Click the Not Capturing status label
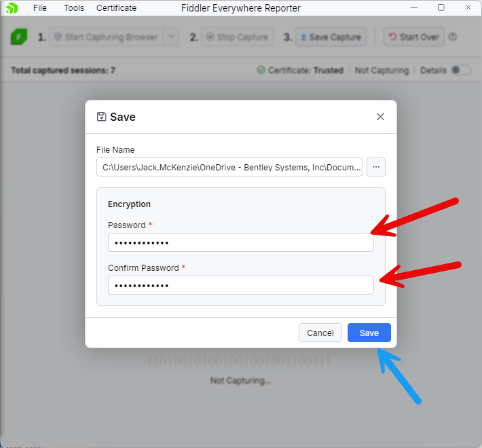482x448 pixels. coord(382,71)
